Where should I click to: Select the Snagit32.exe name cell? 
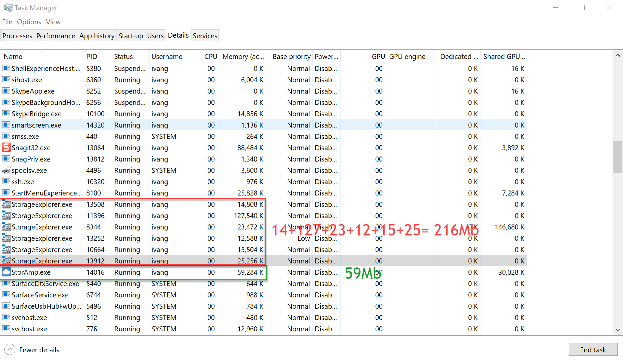click(31, 148)
